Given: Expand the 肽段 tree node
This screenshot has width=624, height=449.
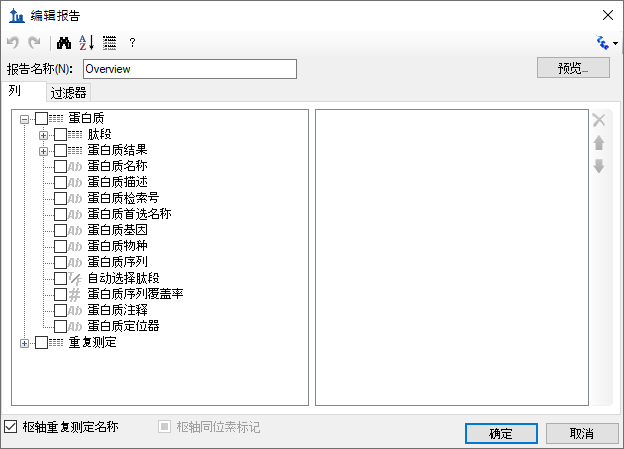Looking at the screenshot, I should (43, 135).
